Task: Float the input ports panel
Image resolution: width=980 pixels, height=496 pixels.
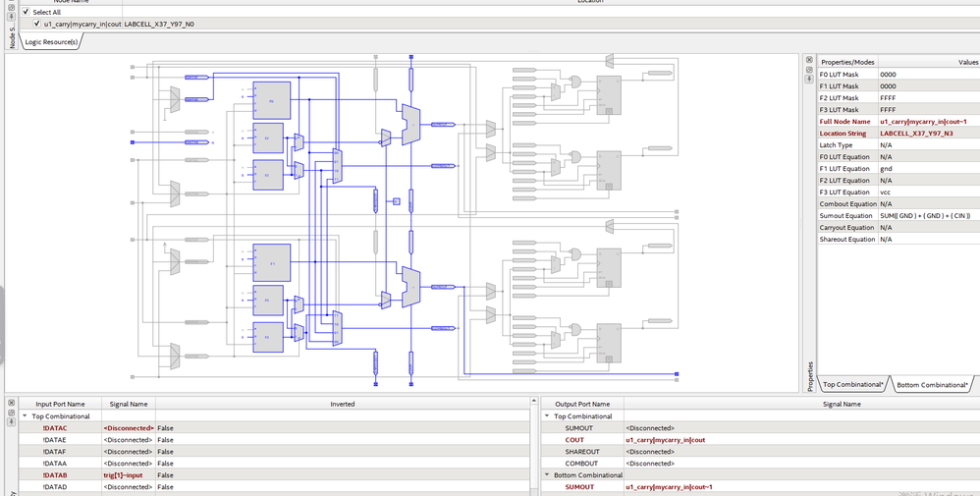Action: click(11, 413)
